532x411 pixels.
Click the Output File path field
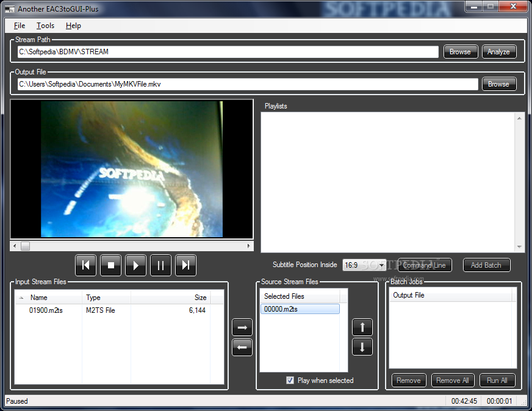coord(248,84)
